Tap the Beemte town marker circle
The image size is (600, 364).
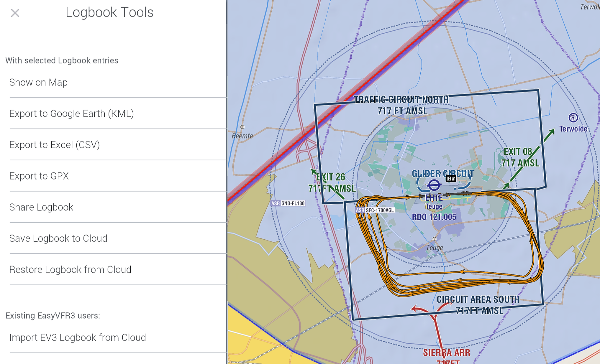[242, 127]
